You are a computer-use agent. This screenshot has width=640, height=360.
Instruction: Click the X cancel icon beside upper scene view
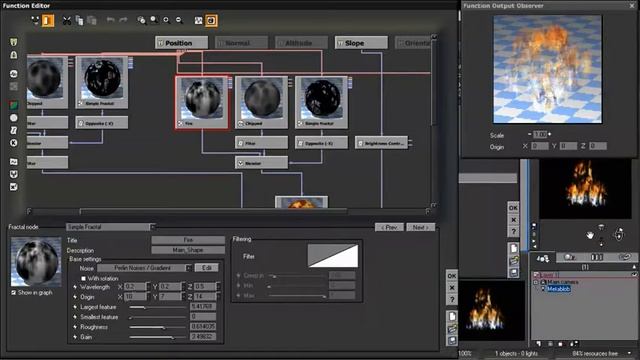click(513, 220)
